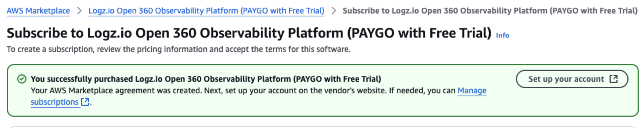Click the 'You successfully purchased' bold message
Screen dimensions: 644x128
click(x=206, y=79)
